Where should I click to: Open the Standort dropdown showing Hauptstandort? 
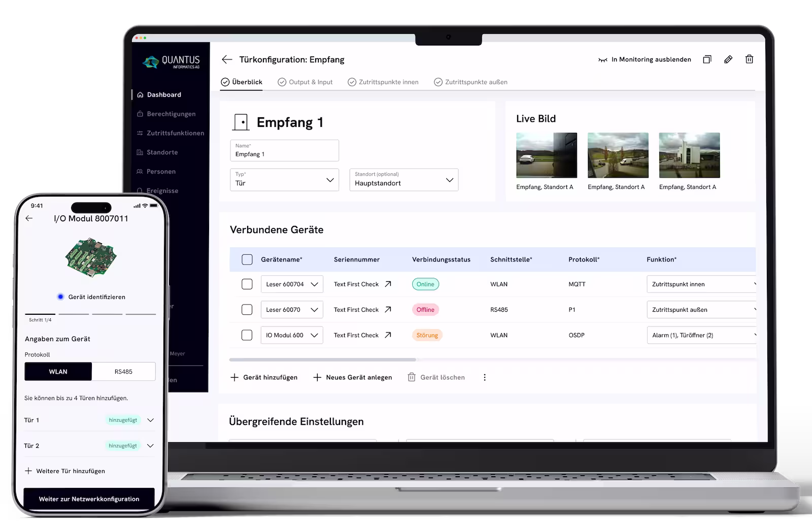coord(403,180)
